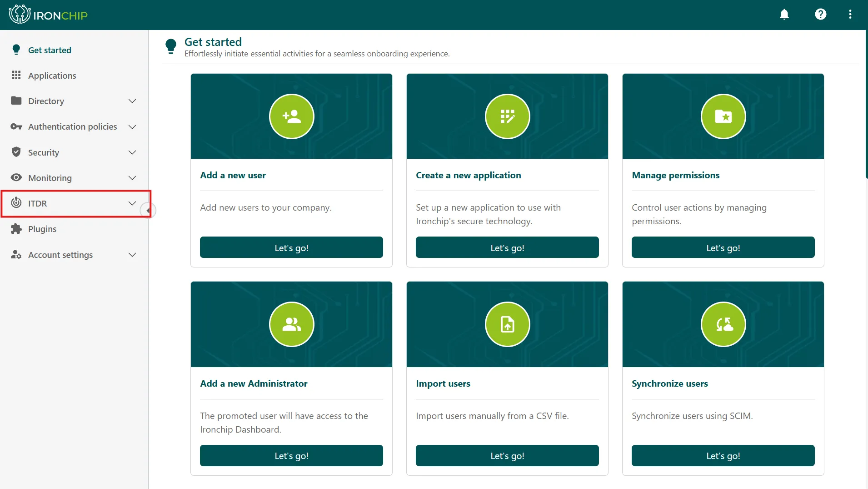This screenshot has height=489, width=868.
Task: Click the Add a new user circle icon
Action: tap(292, 116)
